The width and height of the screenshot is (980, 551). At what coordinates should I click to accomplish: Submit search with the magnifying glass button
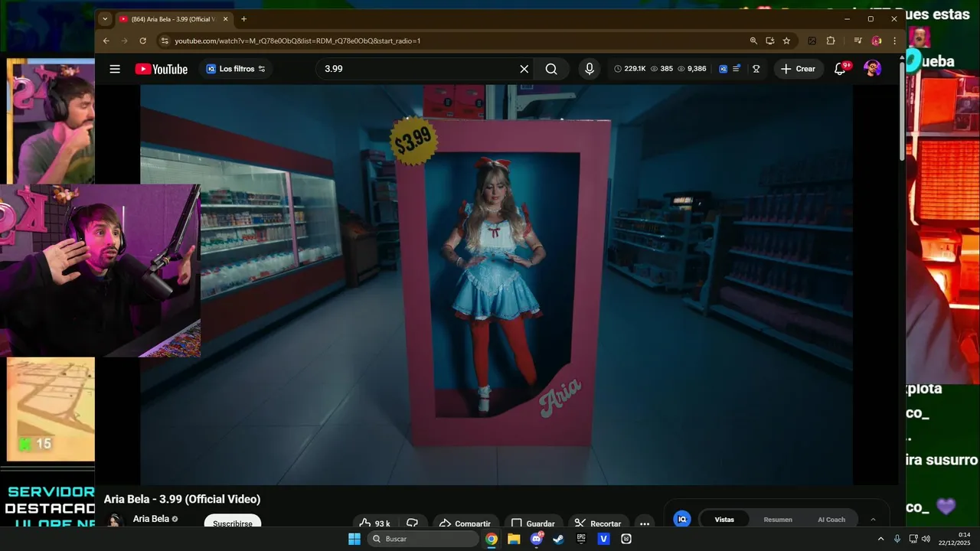coord(551,69)
